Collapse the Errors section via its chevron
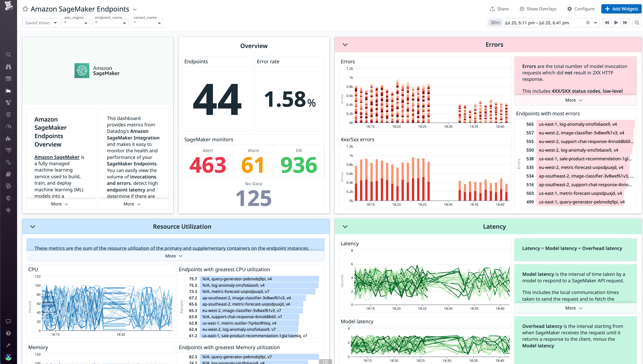Image resolution: width=643 pixels, height=364 pixels. 345,45
